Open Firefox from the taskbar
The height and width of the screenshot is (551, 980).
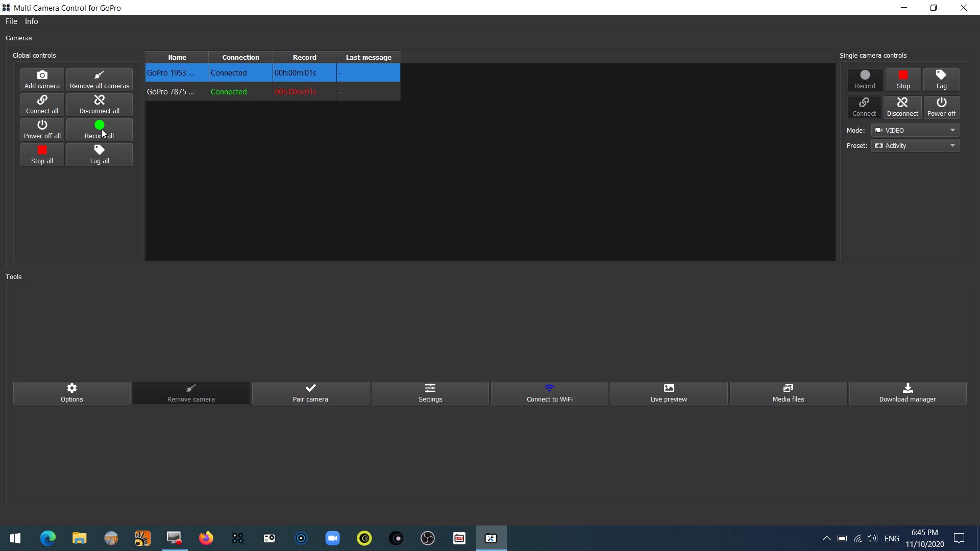point(206,538)
